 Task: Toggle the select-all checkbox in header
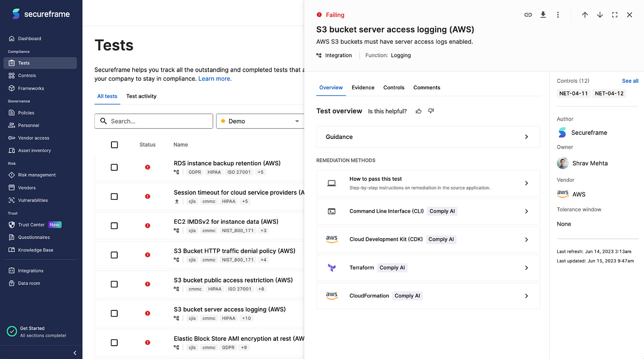pyautogui.click(x=114, y=145)
